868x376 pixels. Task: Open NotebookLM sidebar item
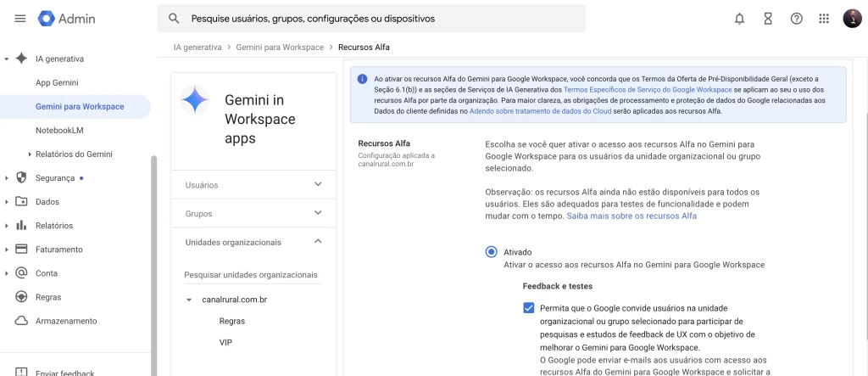click(x=59, y=131)
